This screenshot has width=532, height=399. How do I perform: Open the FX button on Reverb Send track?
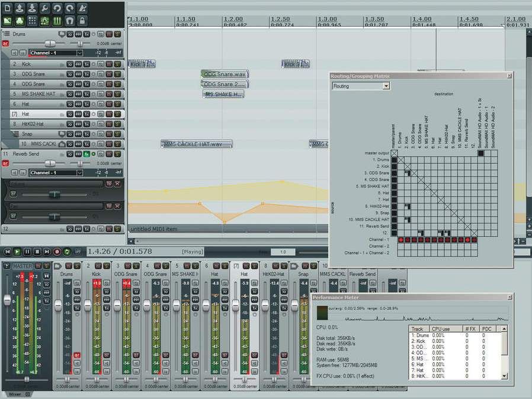(x=86, y=154)
